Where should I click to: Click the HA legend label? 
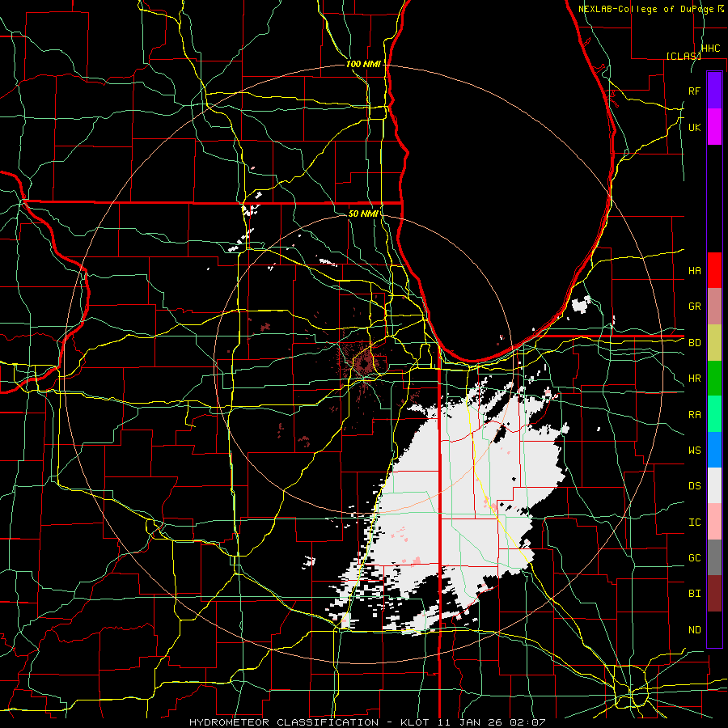(x=694, y=271)
